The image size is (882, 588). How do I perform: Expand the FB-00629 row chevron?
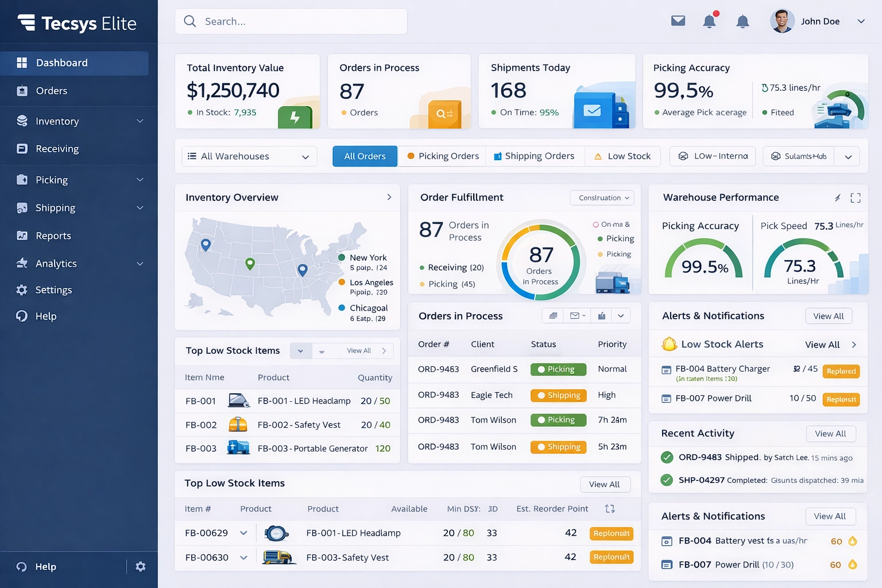pos(243,533)
